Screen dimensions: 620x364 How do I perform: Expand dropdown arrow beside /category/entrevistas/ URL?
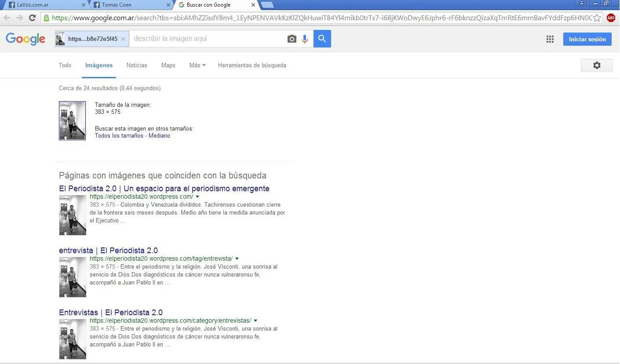pyautogui.click(x=255, y=320)
